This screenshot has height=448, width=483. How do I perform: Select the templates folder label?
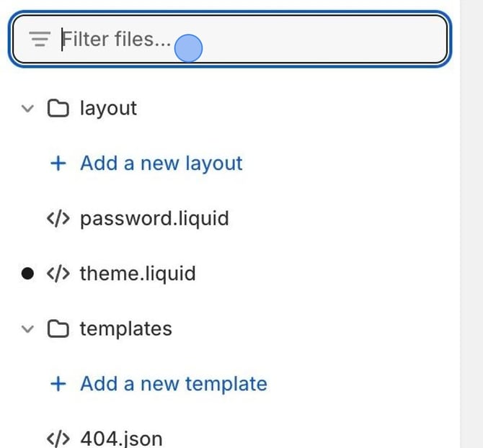[126, 329]
